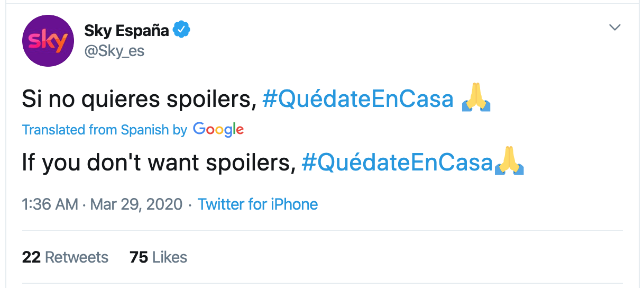Click the Mar 29, 2020 date

[x=136, y=204]
